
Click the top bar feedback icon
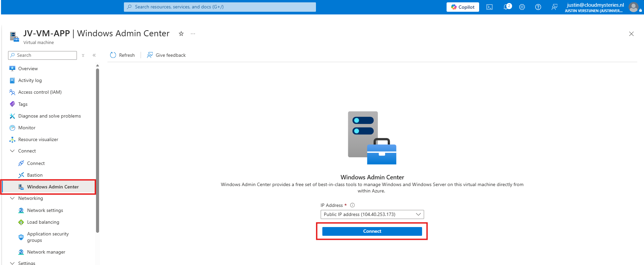tap(554, 7)
